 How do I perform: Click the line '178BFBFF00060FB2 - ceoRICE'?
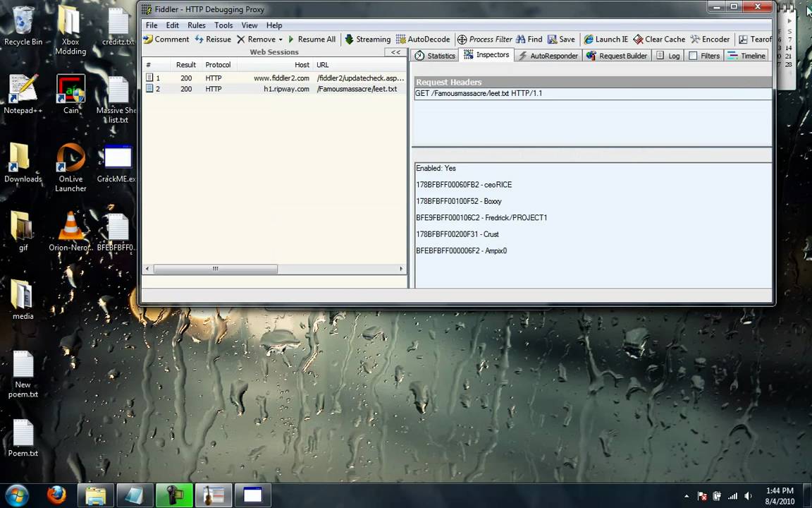tap(464, 185)
